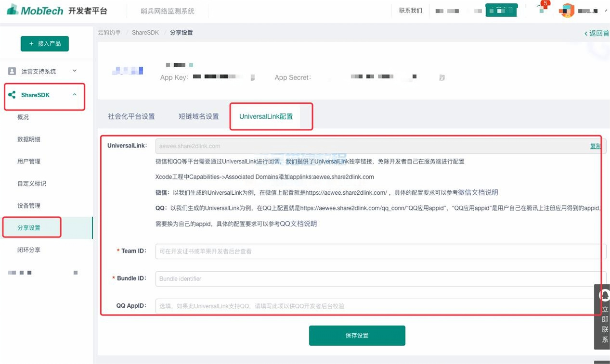610x364 pixels.
Task: Click the App Secret label text
Action: (x=293, y=77)
